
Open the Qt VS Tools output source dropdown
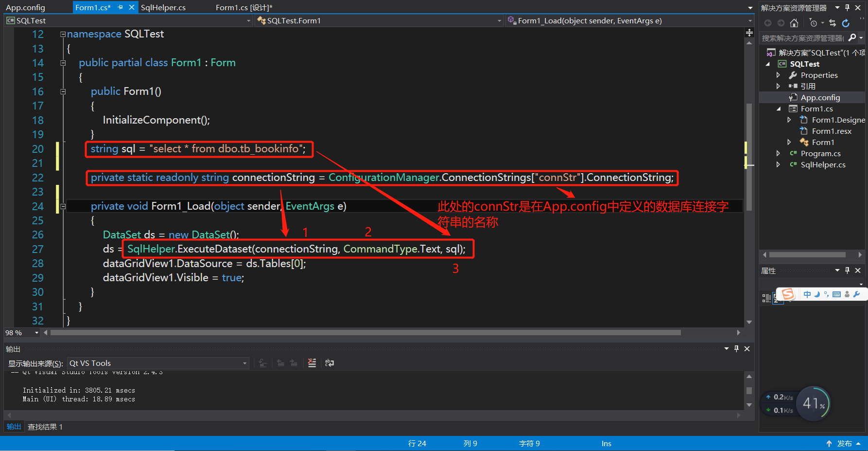coord(245,363)
